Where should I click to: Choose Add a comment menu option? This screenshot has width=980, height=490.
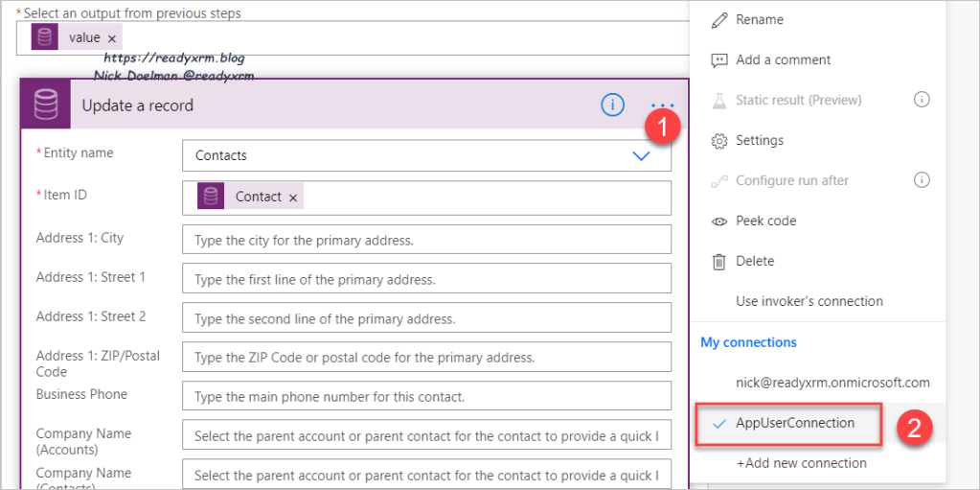783,59
